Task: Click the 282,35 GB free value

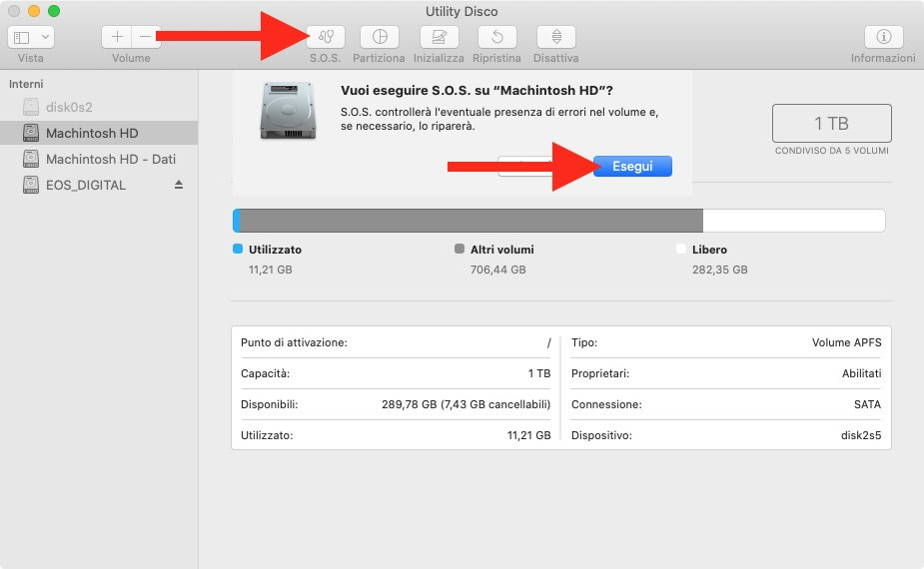Action: coord(719,270)
